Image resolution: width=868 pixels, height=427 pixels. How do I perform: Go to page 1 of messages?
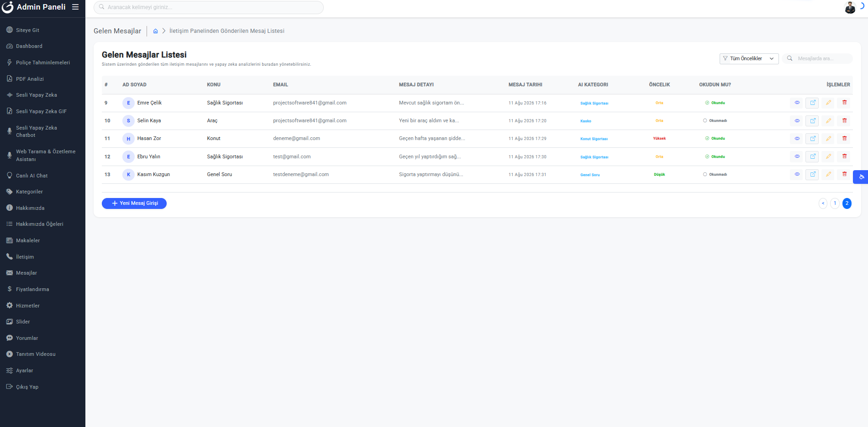pos(835,203)
